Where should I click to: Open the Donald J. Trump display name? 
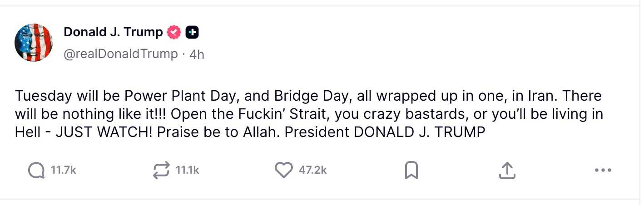click(113, 32)
